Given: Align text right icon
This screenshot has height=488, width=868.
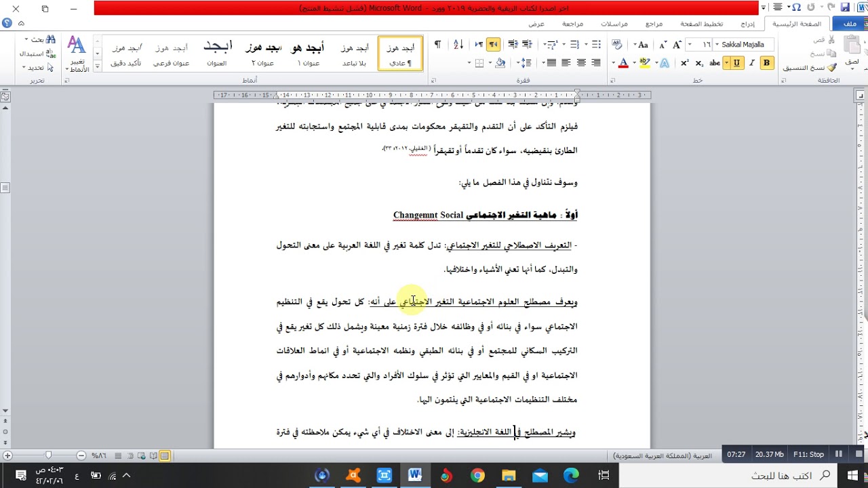Looking at the screenshot, I should tap(596, 62).
